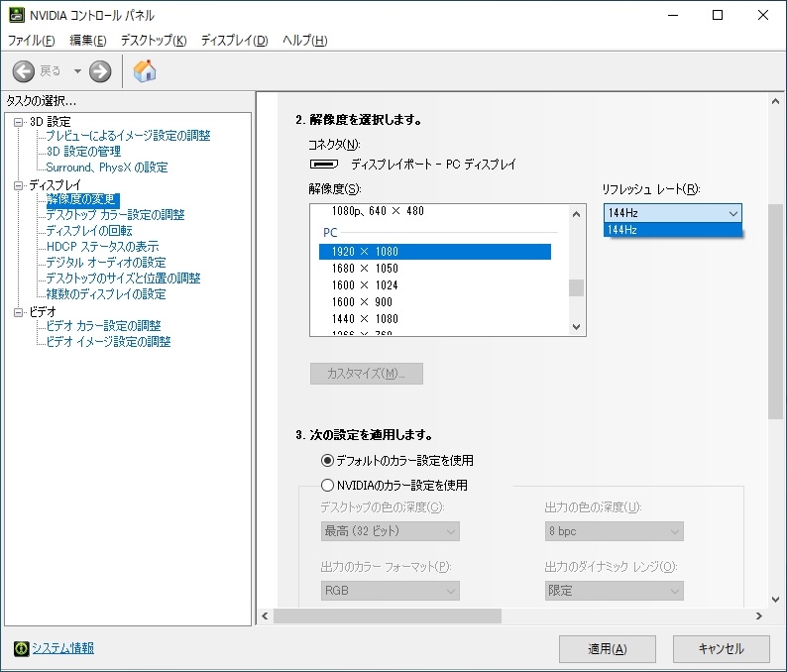This screenshot has height=672, width=787.
Task: Open デスクトップのサイズと位置の調整
Action: tap(124, 279)
